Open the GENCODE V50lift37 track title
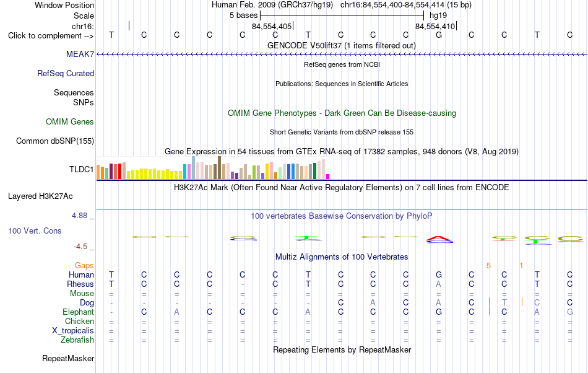 tap(342, 46)
